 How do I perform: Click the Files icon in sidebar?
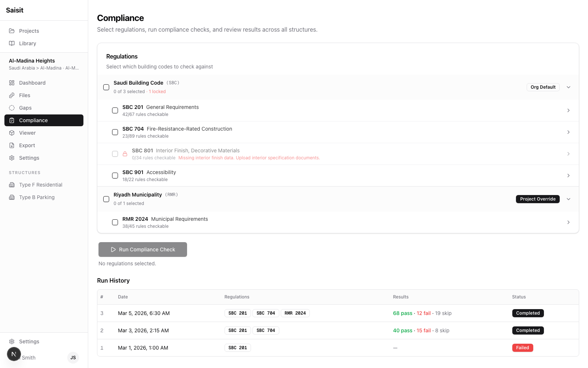[12, 95]
